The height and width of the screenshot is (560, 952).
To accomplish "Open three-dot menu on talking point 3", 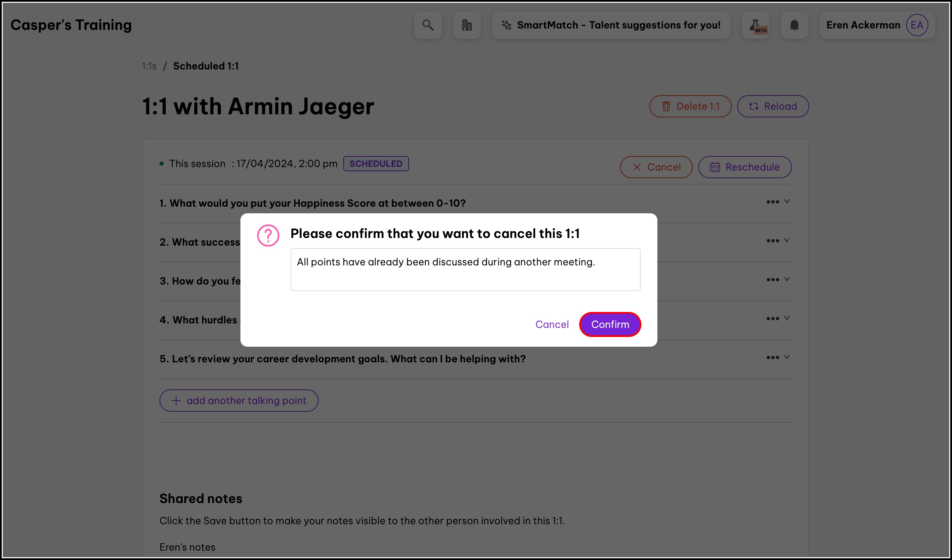I will 772,280.
